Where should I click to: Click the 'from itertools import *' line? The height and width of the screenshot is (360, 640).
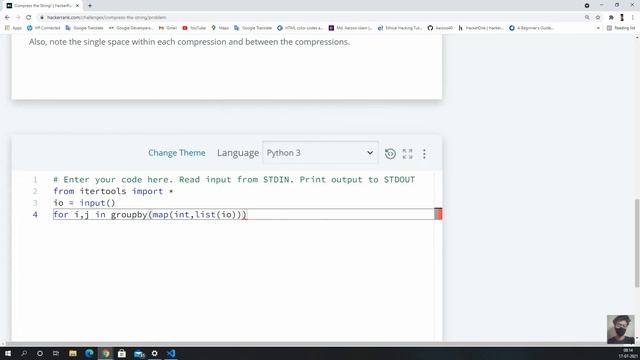click(x=113, y=191)
